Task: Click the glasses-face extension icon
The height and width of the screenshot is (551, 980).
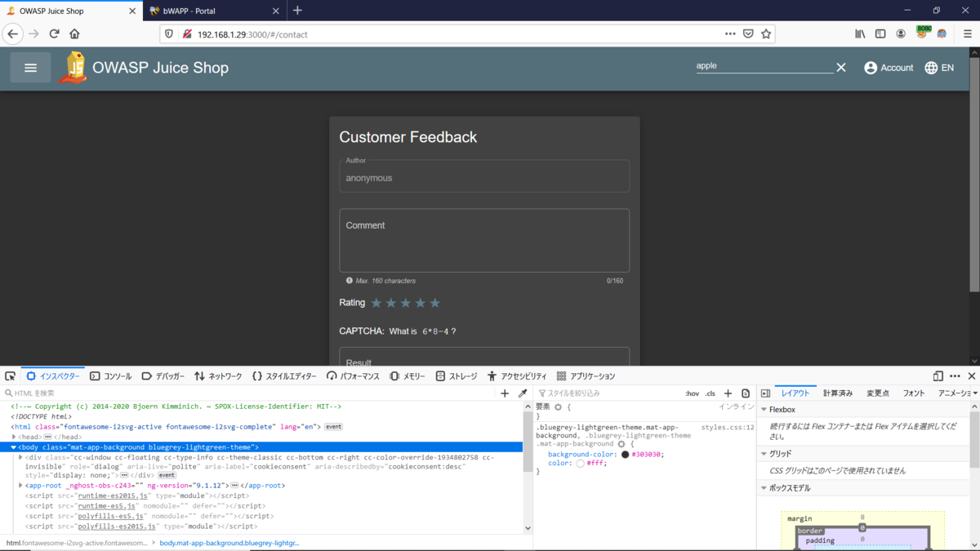Action: click(x=942, y=34)
